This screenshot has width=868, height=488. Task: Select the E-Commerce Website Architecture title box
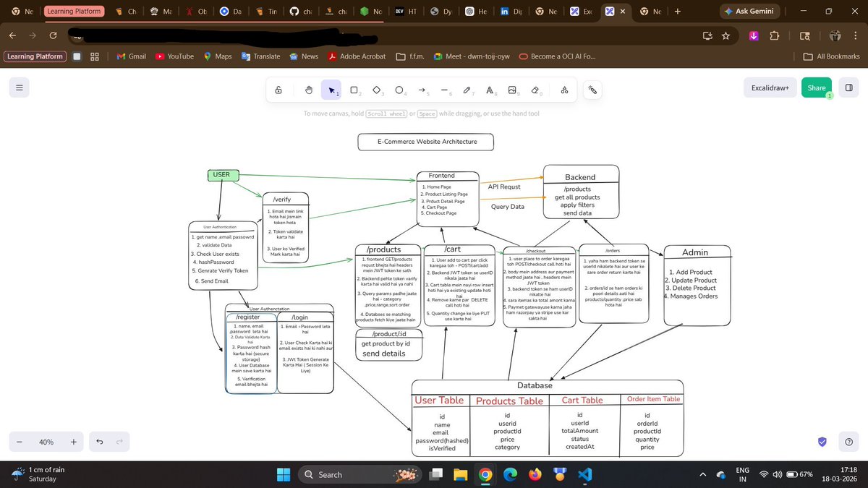click(427, 142)
